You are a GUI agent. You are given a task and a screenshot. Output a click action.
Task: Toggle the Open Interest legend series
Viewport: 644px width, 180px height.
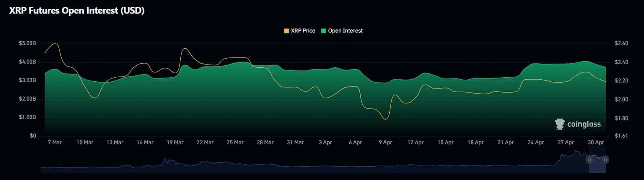pos(342,31)
